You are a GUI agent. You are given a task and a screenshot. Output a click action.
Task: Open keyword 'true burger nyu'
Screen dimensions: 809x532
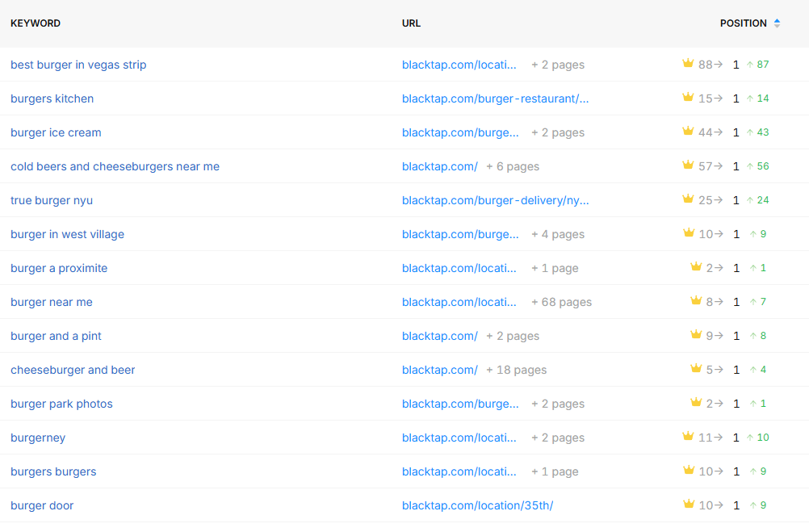[x=52, y=200]
